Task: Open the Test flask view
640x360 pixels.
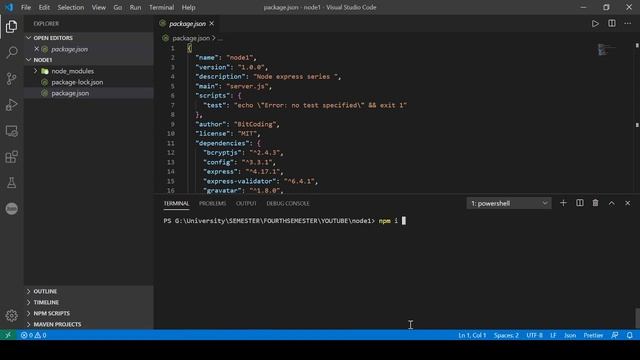Action: click(11, 182)
